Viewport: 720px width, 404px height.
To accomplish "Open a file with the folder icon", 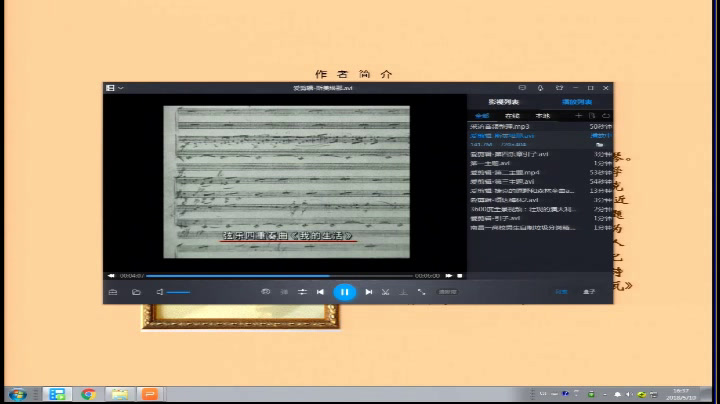I will click(136, 292).
